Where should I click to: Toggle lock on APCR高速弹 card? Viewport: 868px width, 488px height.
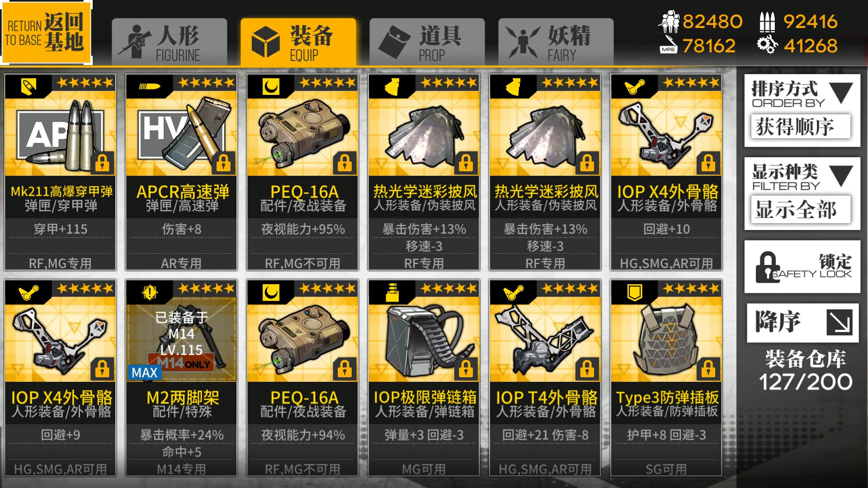pos(223,163)
